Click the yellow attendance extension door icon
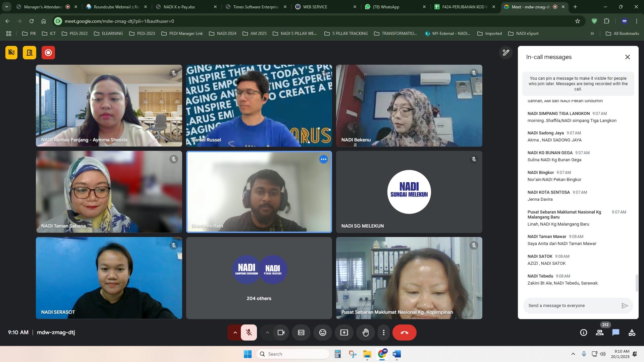The width and height of the screenshot is (644, 362). pyautogui.click(x=30, y=53)
